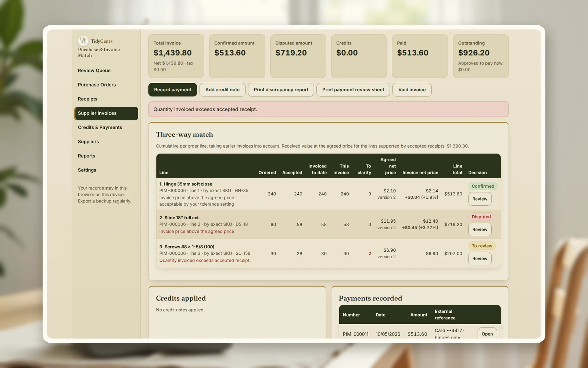Click Add credit note

[x=222, y=90]
